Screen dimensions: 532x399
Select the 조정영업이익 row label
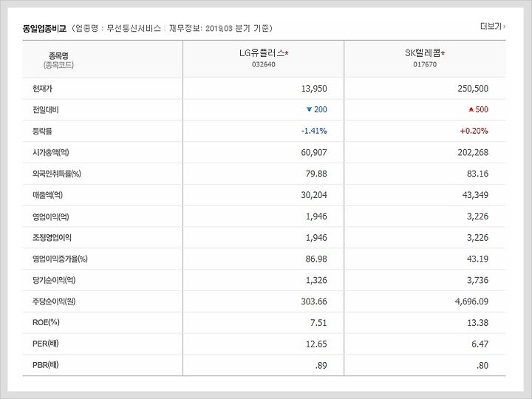52,237
